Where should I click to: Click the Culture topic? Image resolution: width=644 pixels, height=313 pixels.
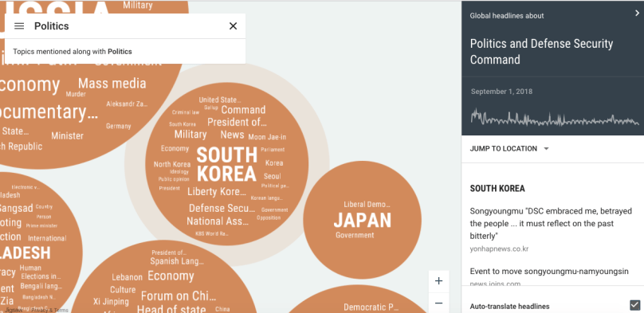123,290
